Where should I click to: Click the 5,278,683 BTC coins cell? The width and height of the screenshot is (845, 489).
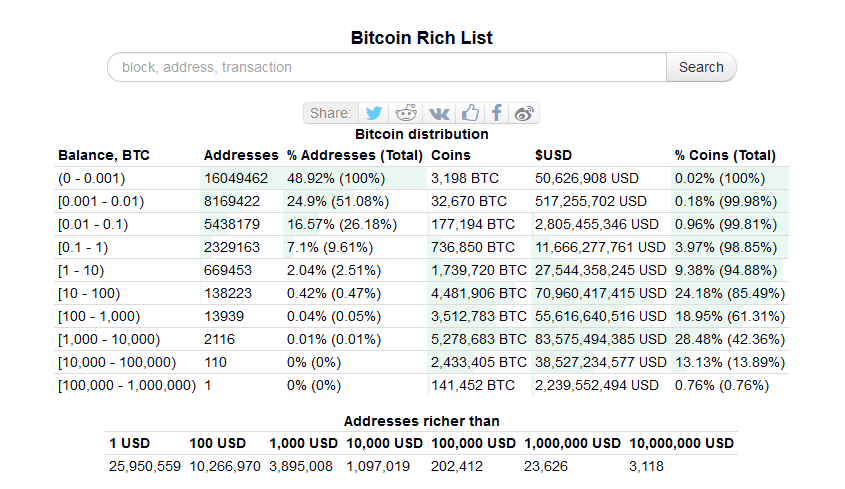(479, 339)
